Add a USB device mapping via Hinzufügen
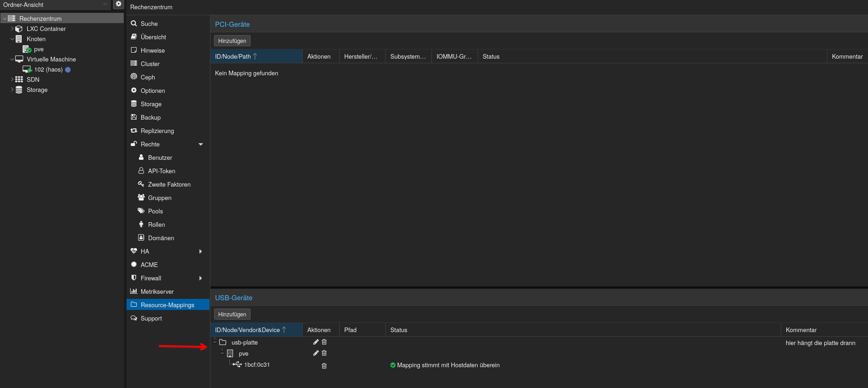This screenshot has height=388, width=868. tap(232, 314)
